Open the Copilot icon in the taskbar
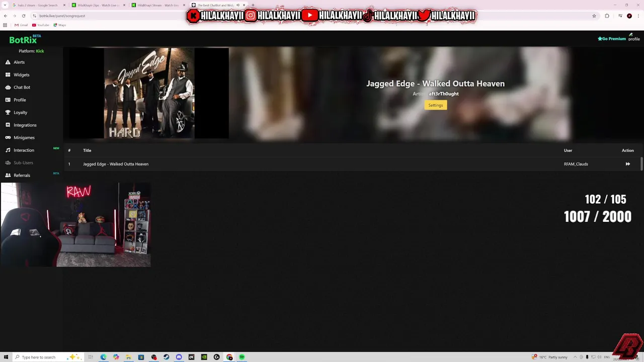Viewport: 644px width, 362px height. [116, 357]
